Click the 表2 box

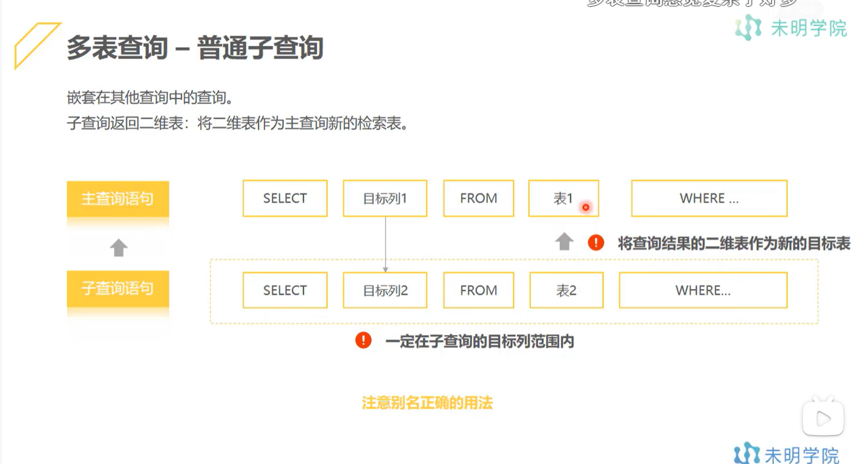point(566,290)
